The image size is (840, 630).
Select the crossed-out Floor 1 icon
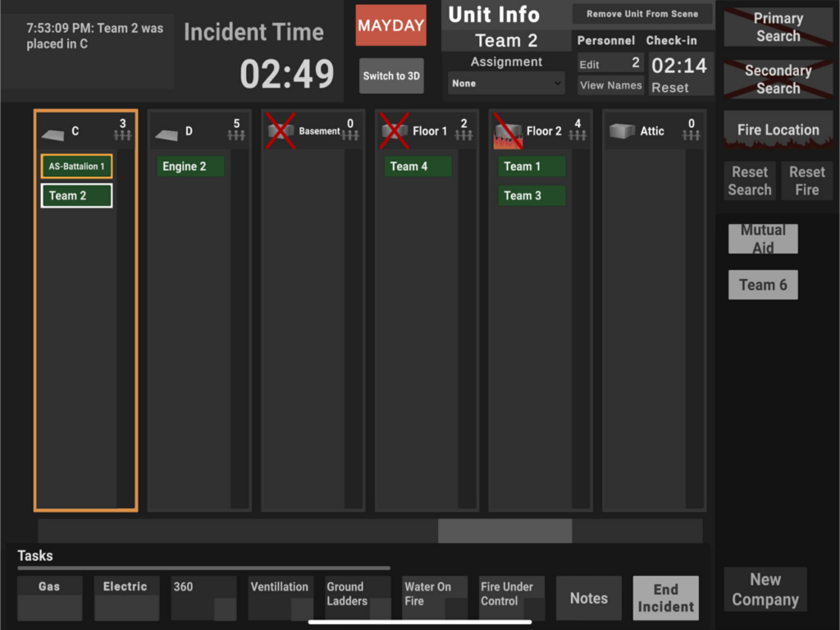(395, 131)
